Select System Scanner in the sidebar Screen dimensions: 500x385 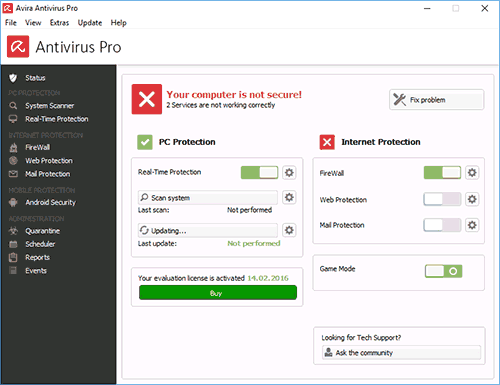click(x=50, y=106)
